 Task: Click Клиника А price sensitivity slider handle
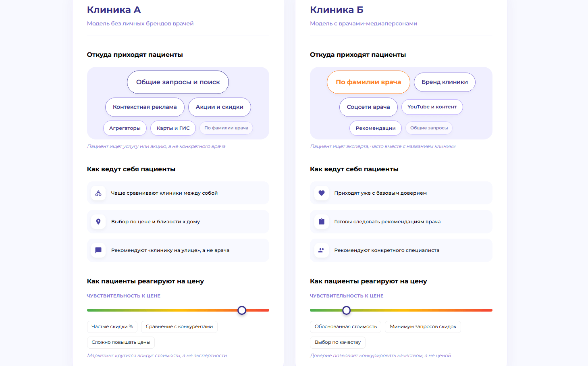point(242,310)
